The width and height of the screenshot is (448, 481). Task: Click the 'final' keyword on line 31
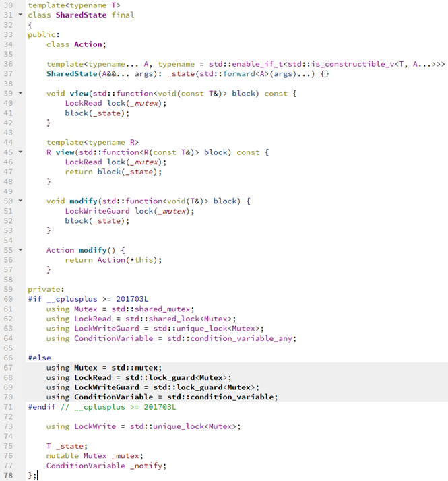click(123, 15)
